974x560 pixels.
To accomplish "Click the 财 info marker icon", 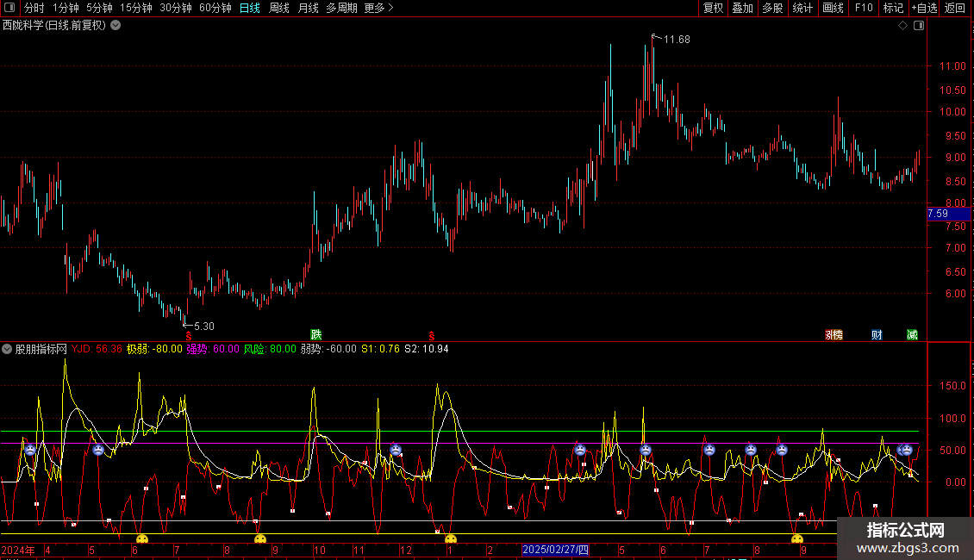I will click(x=877, y=334).
